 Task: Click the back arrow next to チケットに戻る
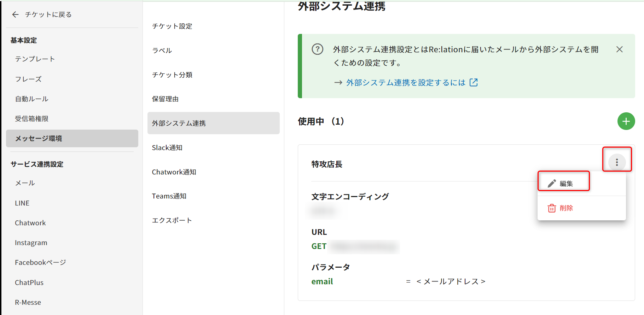click(15, 14)
